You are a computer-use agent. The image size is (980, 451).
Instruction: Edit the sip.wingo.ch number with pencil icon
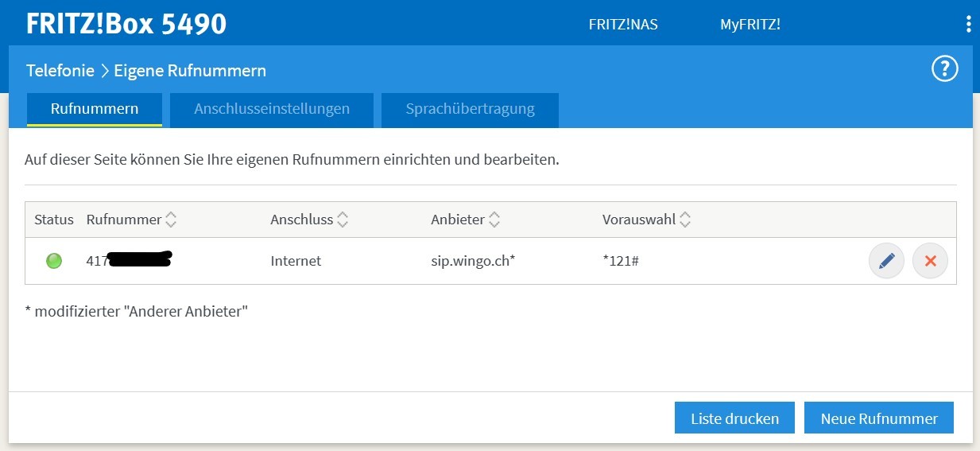tap(887, 261)
